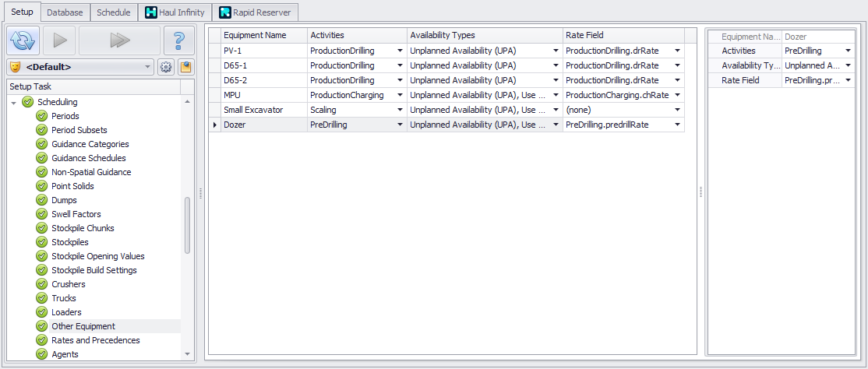Click green check icon next to Swell Factors

[41, 214]
